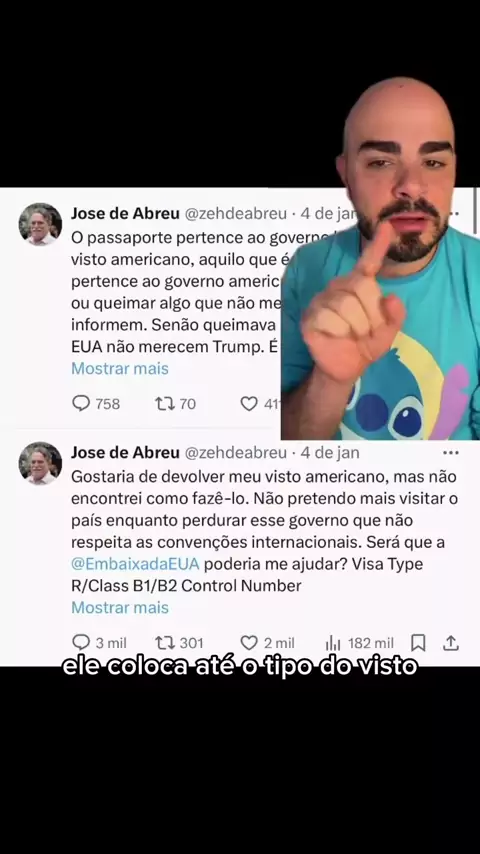Image resolution: width=480 pixels, height=854 pixels.
Task: Click the @zehdeabreu handle on second tweet
Action: pos(235,453)
